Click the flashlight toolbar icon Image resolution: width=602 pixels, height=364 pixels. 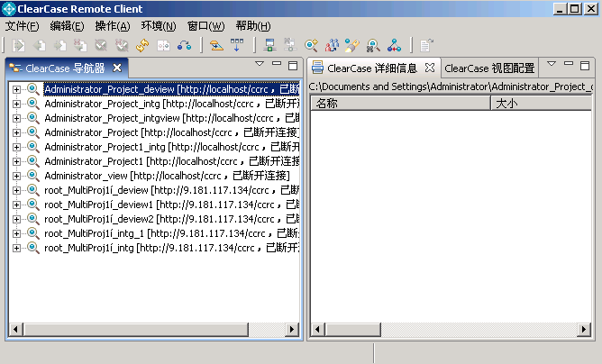coord(352,45)
